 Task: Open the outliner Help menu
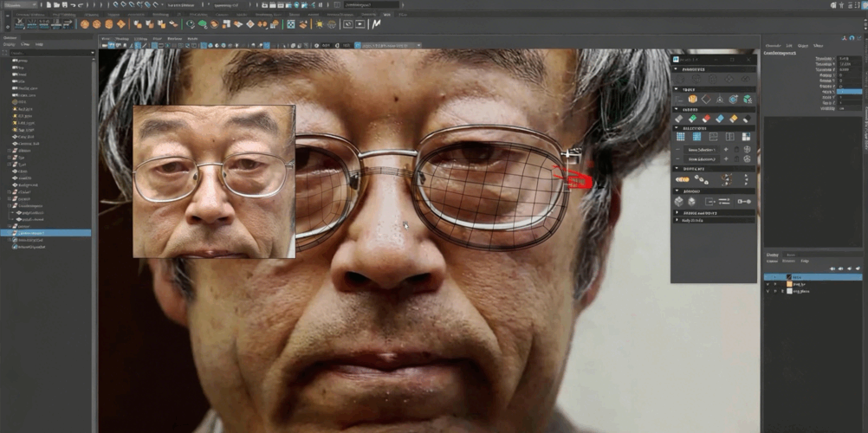pyautogui.click(x=39, y=44)
